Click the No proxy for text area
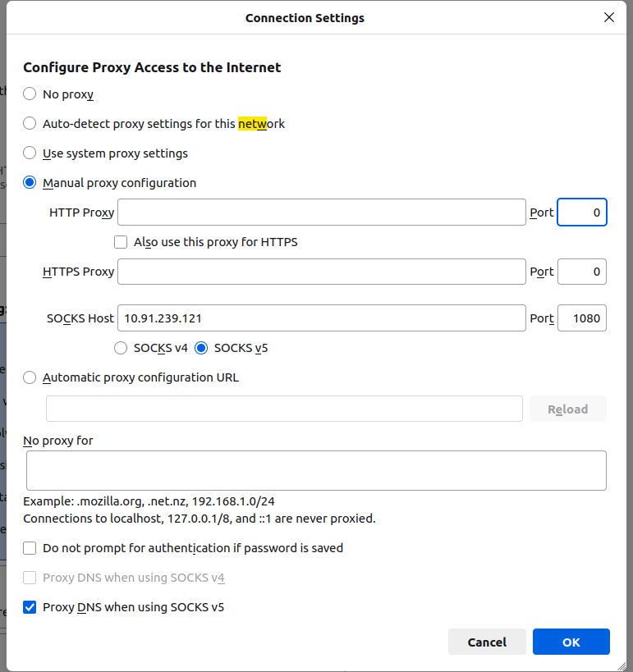 316,470
